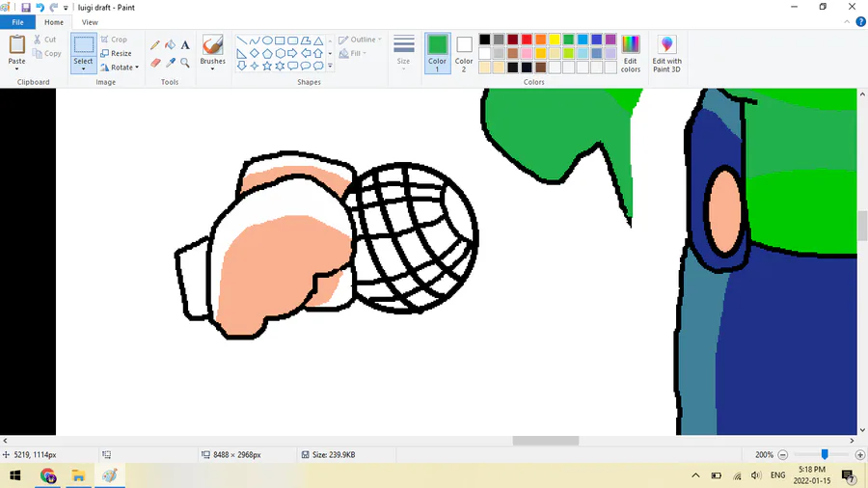This screenshot has height=488, width=868.
Task: Click the Undo arrow in title bar
Action: pyautogui.click(x=40, y=7)
